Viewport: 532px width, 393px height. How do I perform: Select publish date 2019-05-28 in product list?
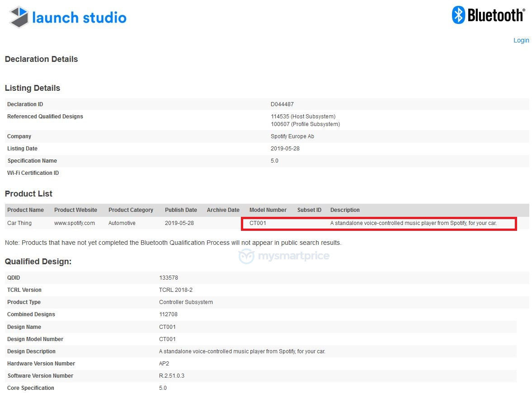click(179, 223)
